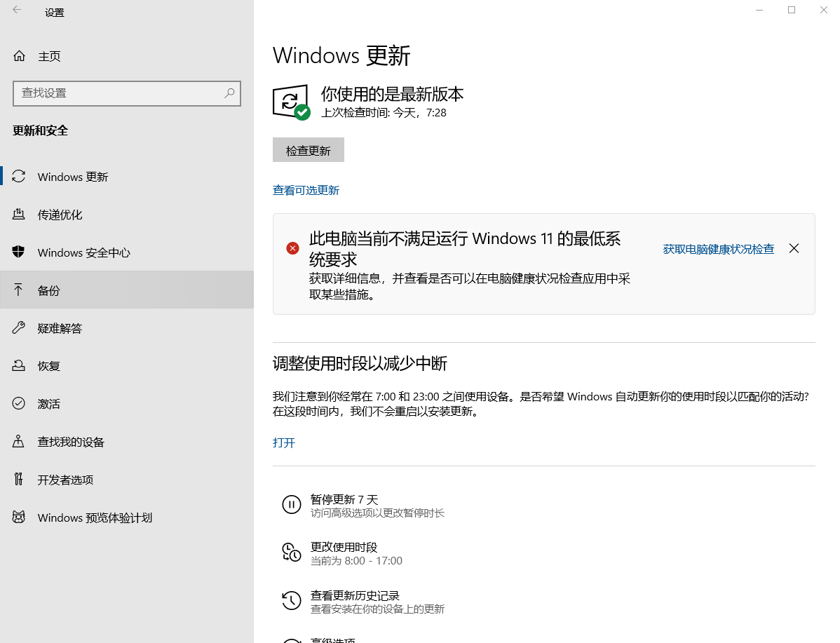Image resolution: width=840 pixels, height=643 pixels.
Task: Minimize the Settings window
Action: tap(759, 10)
